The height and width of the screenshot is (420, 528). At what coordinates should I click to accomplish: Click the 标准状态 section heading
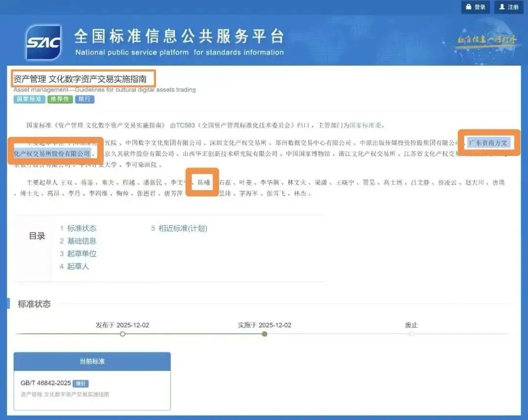34,304
